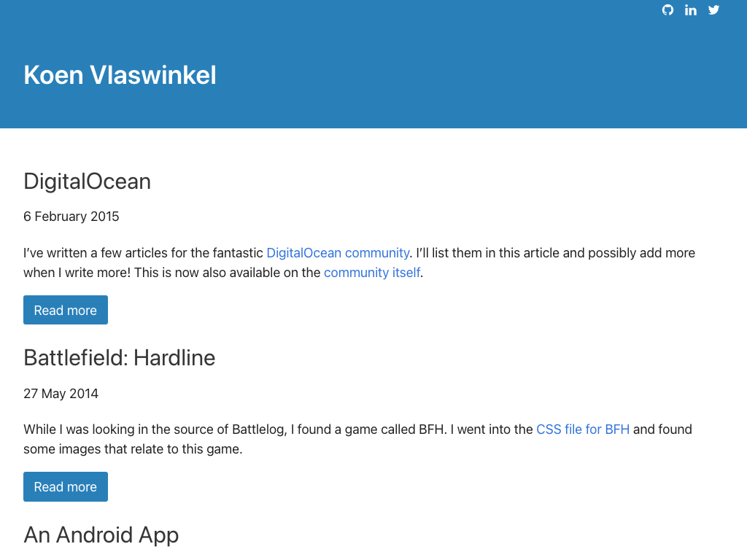Open the DigitalOcean article heading
This screenshot has height=560, width=747.
click(x=87, y=181)
